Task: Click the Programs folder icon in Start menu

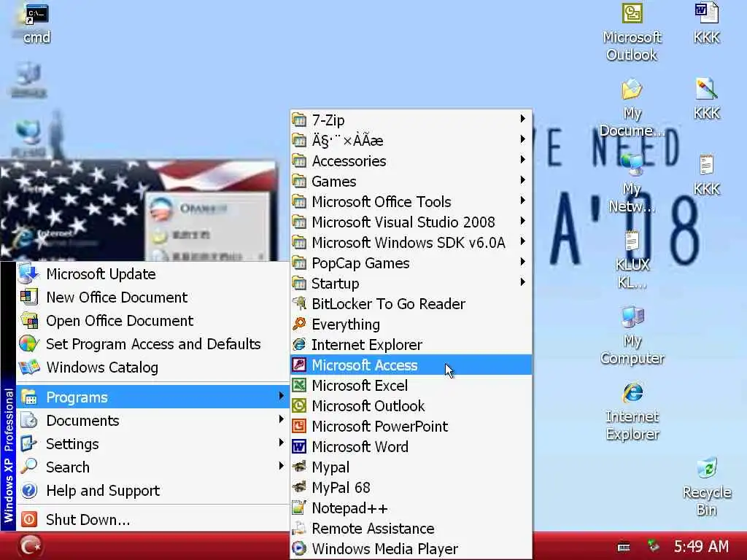Action: coord(28,397)
